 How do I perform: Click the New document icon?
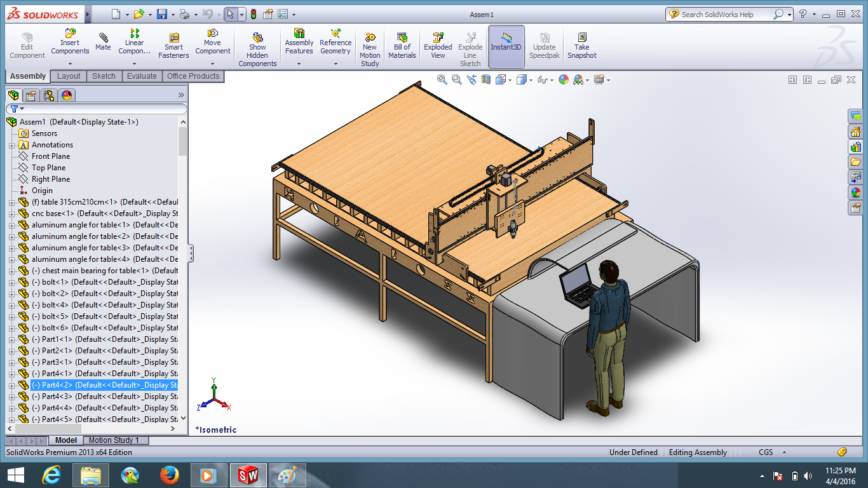coord(115,14)
